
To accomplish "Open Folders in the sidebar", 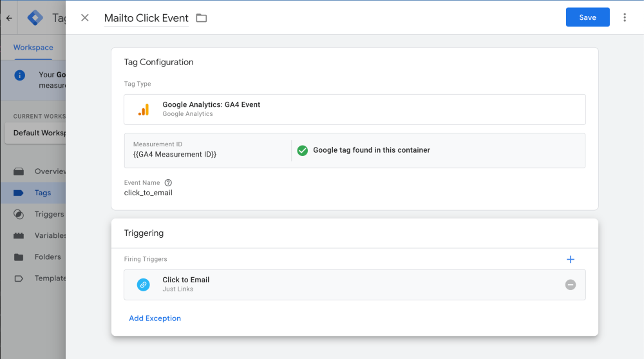I will pos(33,257).
